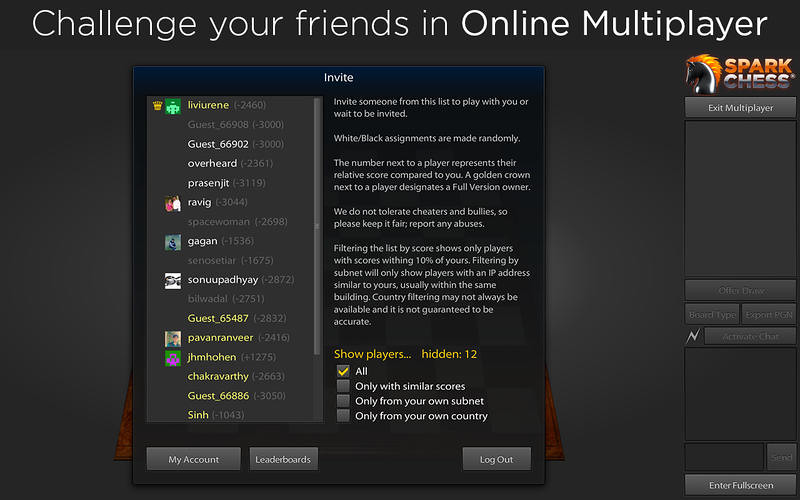Click the lightning icon beside Activate Chat
This screenshot has width=800, height=500.
[x=692, y=336]
